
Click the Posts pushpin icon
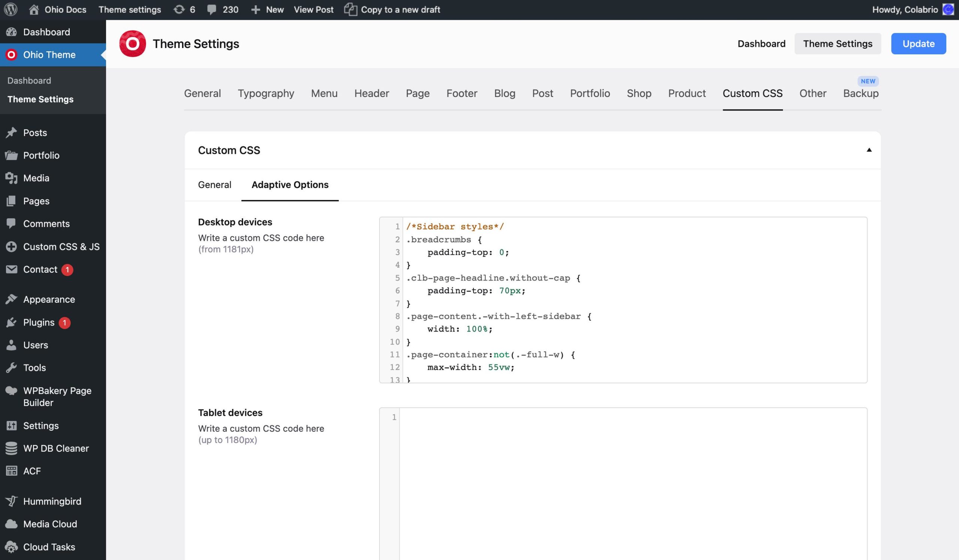(x=11, y=132)
